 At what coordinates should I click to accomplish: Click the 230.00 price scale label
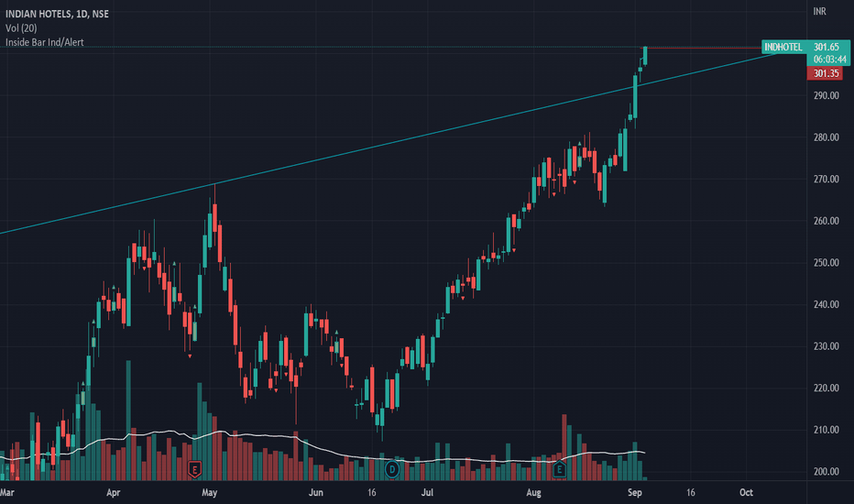pos(827,346)
